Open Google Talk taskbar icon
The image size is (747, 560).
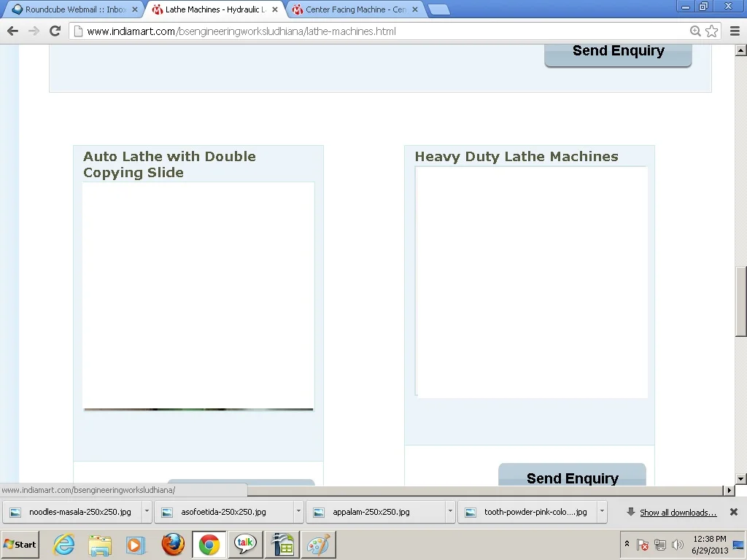tap(245, 545)
